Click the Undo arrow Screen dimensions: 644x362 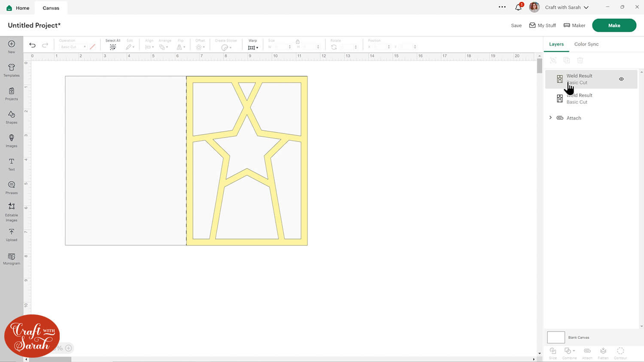(32, 45)
